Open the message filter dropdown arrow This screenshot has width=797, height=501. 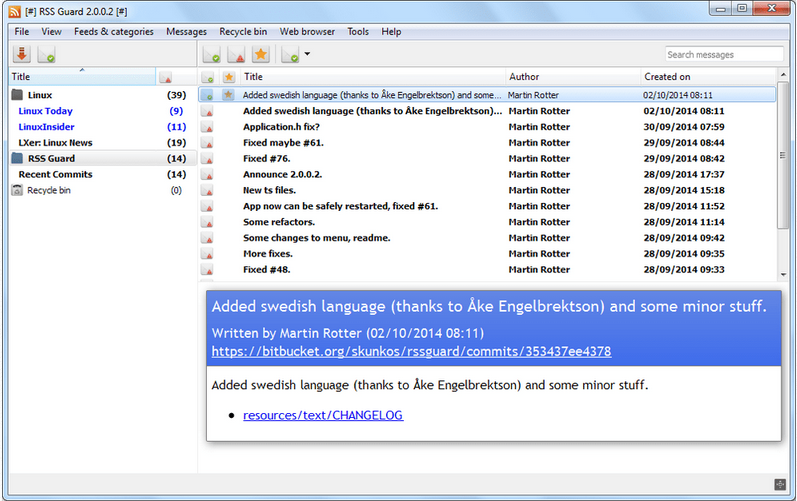307,54
